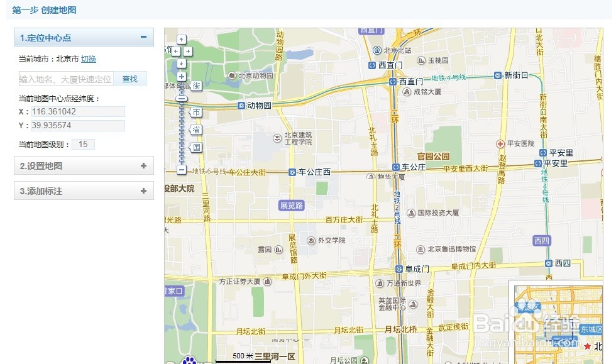
Task: Click the 查找 search button
Action: [130, 79]
